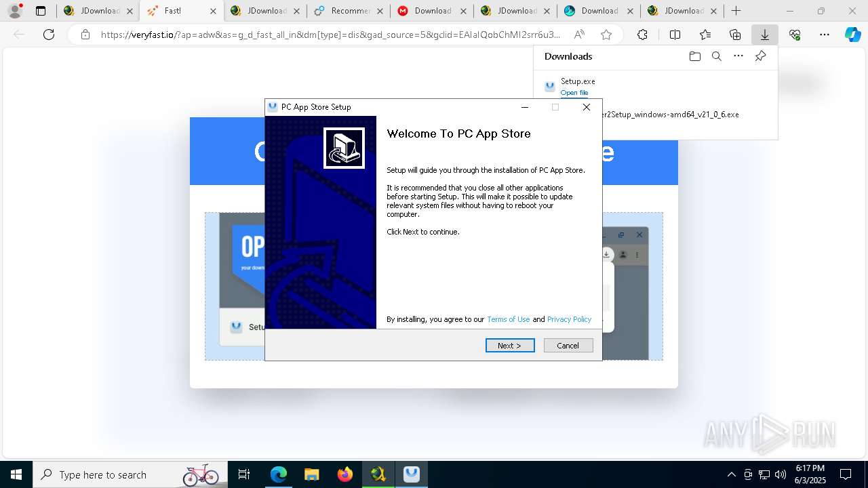Open the Edge profile avatar
The image size is (868, 488).
15,11
